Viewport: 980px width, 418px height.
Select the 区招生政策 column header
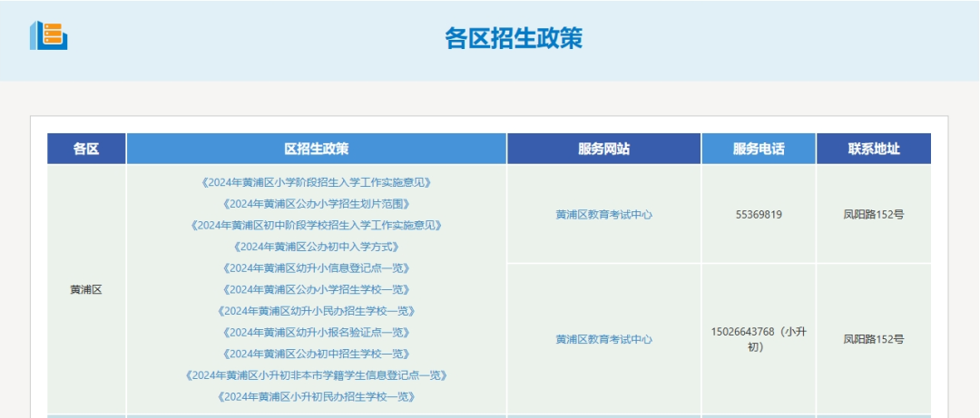point(317,149)
